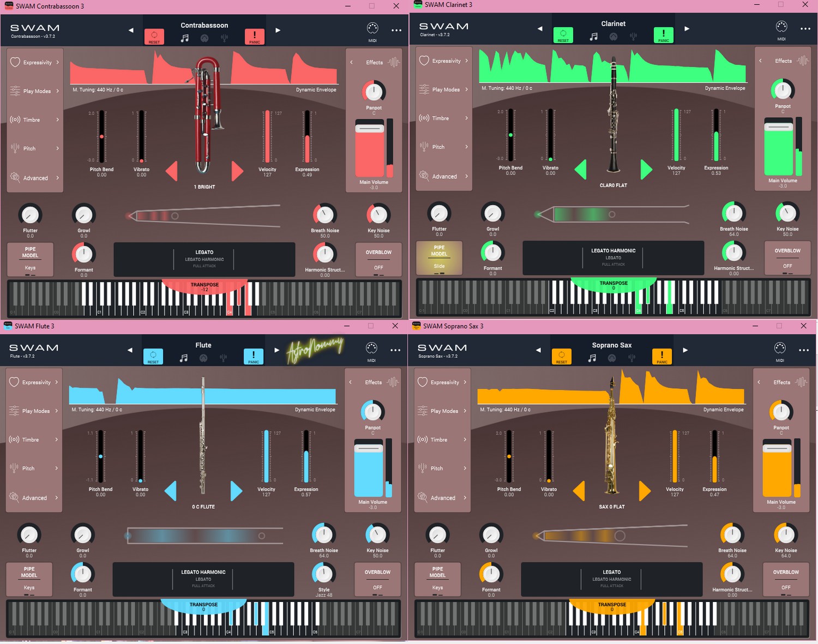Click the red PANIC icon in Contrabassoon window
The height and width of the screenshot is (644, 818).
pyautogui.click(x=255, y=37)
